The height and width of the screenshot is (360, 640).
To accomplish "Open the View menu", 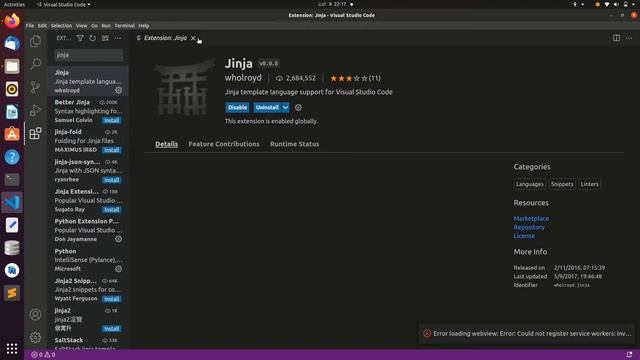I will tap(81, 25).
